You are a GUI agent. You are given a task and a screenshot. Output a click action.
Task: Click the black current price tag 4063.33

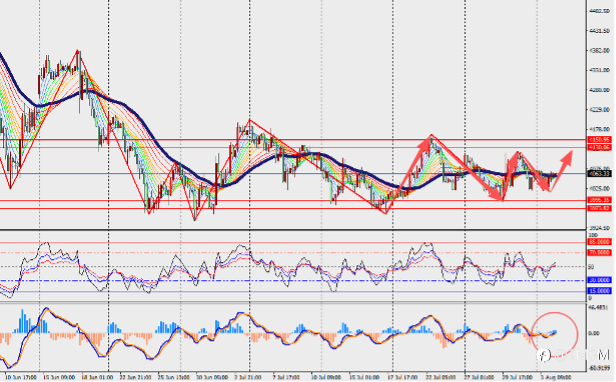(x=599, y=173)
